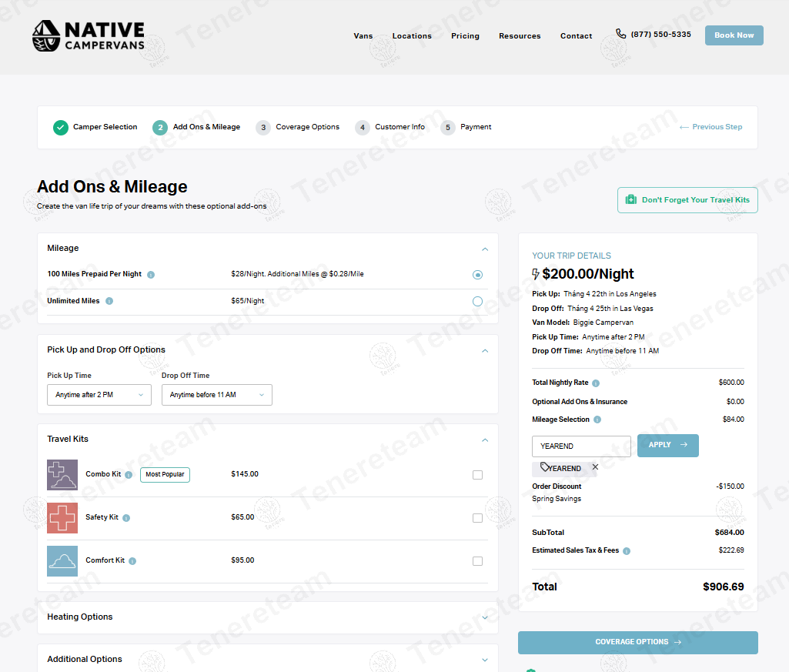Click info icon next to Safety Kit

click(126, 518)
